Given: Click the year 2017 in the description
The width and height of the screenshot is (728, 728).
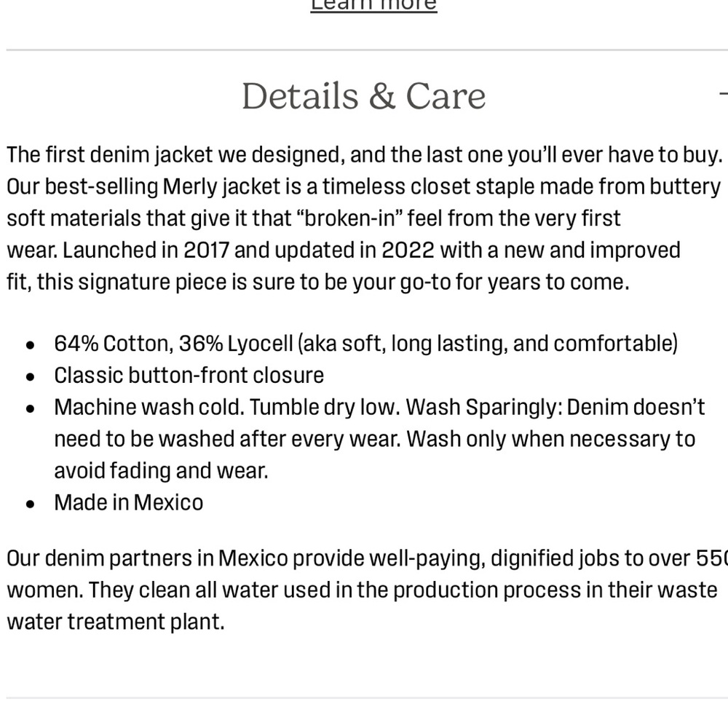Looking at the screenshot, I should [x=207, y=250].
